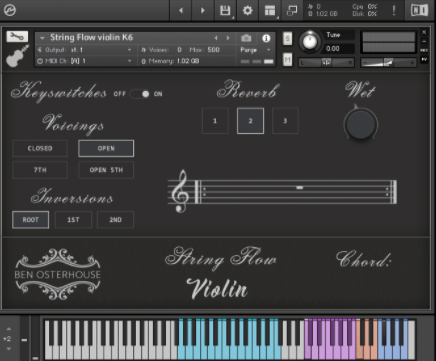Click the NI logo at top right
Screen dimensions: 436x361
click(419, 11)
